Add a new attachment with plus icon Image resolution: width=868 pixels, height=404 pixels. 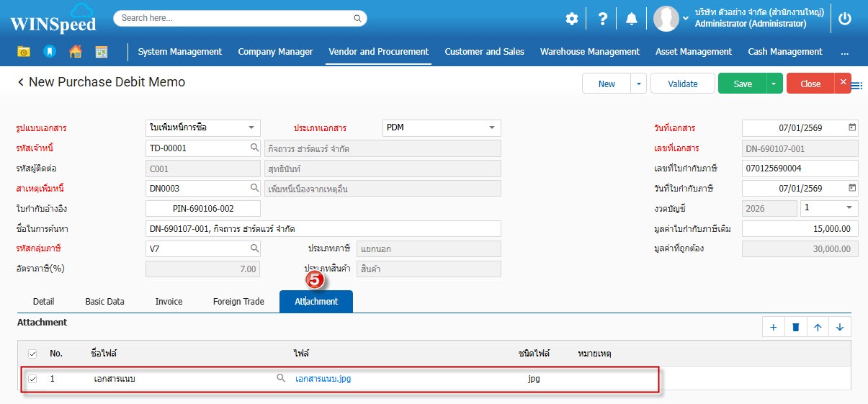coord(773,327)
